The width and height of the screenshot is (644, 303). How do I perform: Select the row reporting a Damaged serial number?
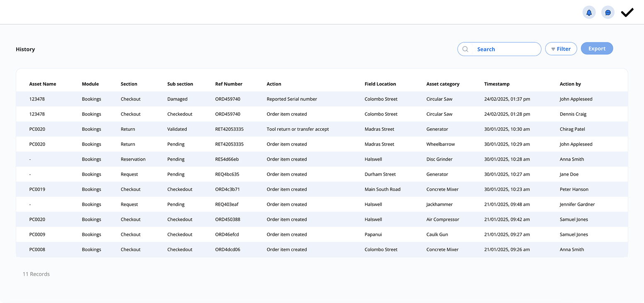tap(291, 99)
